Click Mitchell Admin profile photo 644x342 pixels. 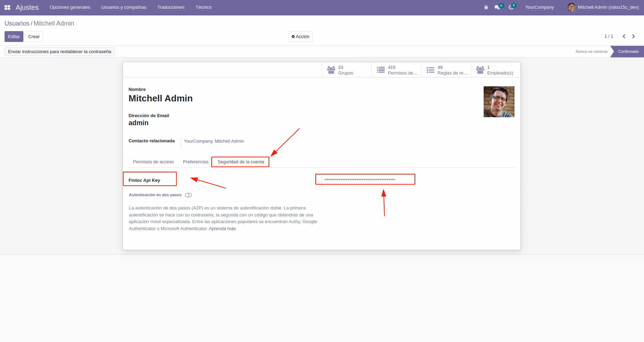(499, 102)
